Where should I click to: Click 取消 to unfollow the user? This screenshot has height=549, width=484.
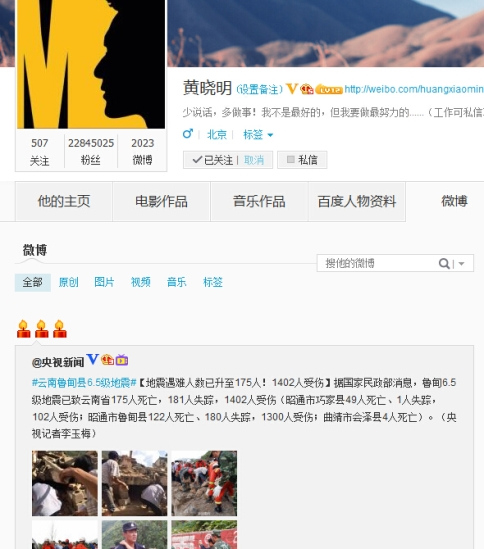(254, 160)
